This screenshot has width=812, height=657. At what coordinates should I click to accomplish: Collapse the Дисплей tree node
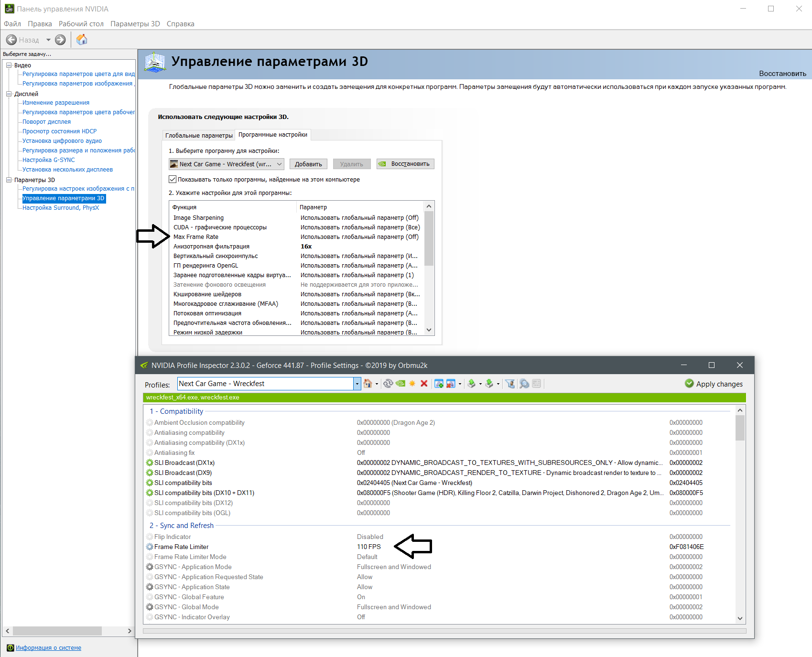9,94
